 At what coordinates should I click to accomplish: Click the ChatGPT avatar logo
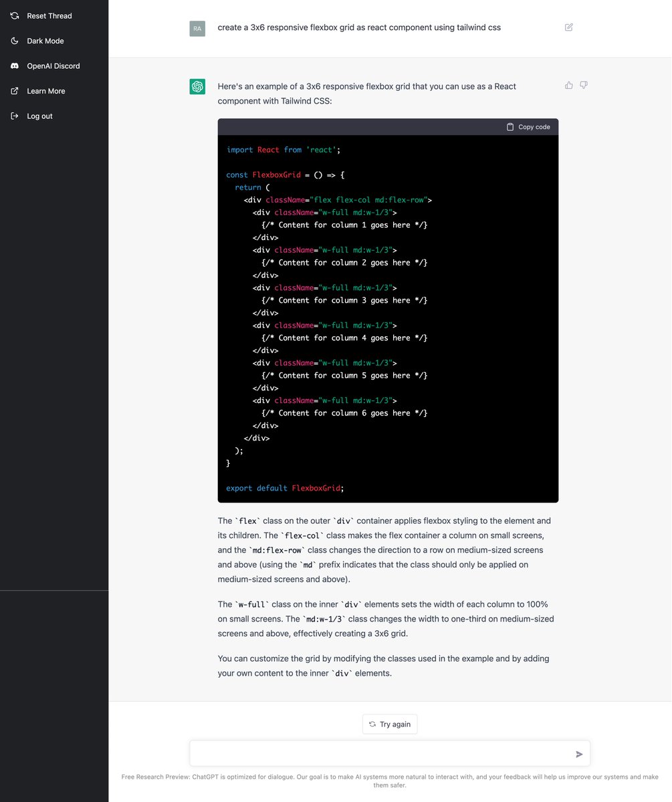click(x=197, y=86)
